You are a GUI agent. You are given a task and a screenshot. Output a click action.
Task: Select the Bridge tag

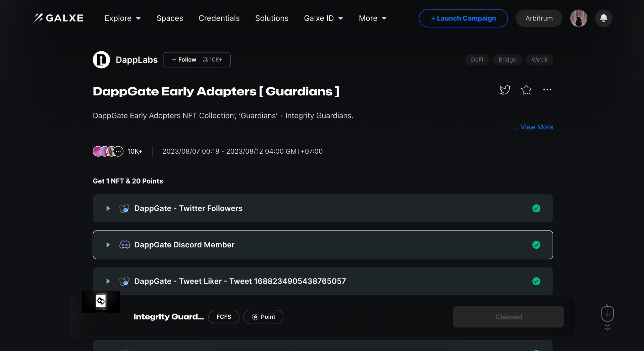(x=507, y=60)
